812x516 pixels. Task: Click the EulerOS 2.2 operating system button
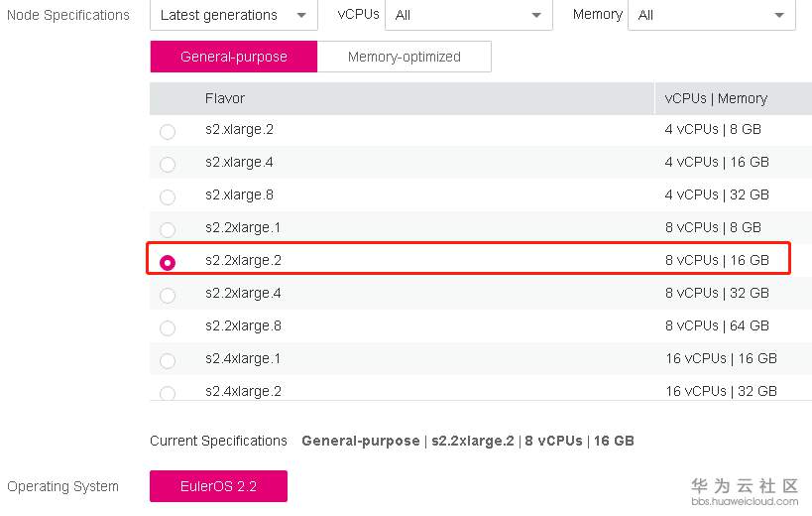(218, 486)
